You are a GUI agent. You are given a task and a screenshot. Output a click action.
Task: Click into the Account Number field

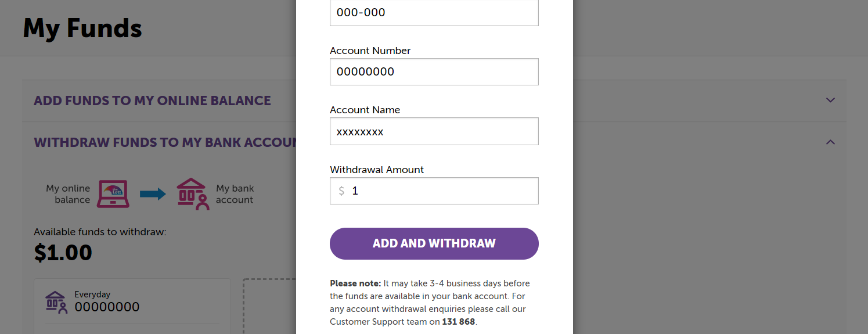(434, 71)
